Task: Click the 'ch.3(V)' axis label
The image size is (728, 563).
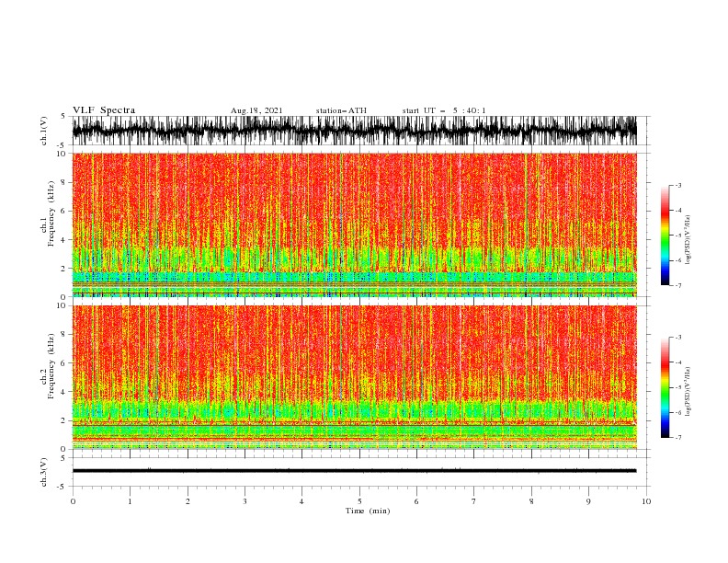Action: point(44,472)
